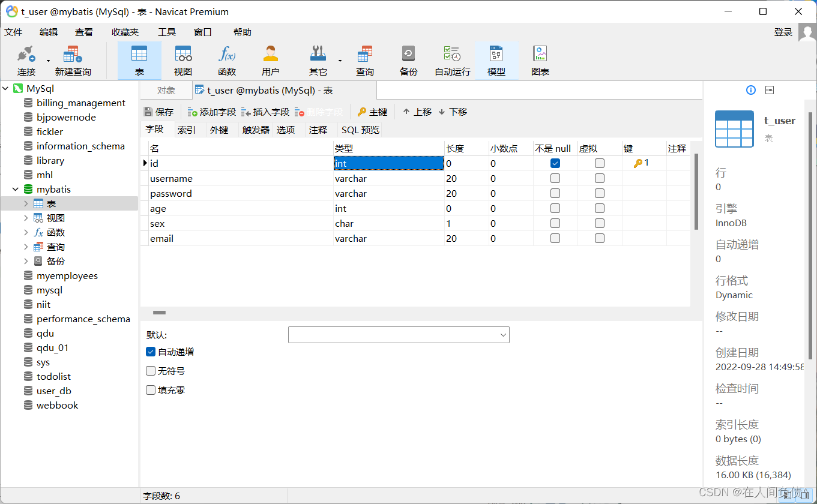Open the Query (查询) toolbar icon

tap(364, 60)
